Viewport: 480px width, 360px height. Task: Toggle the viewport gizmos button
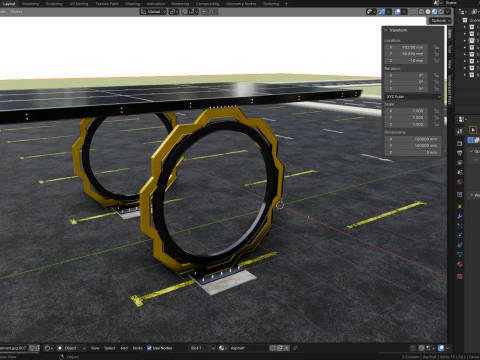tap(382, 12)
